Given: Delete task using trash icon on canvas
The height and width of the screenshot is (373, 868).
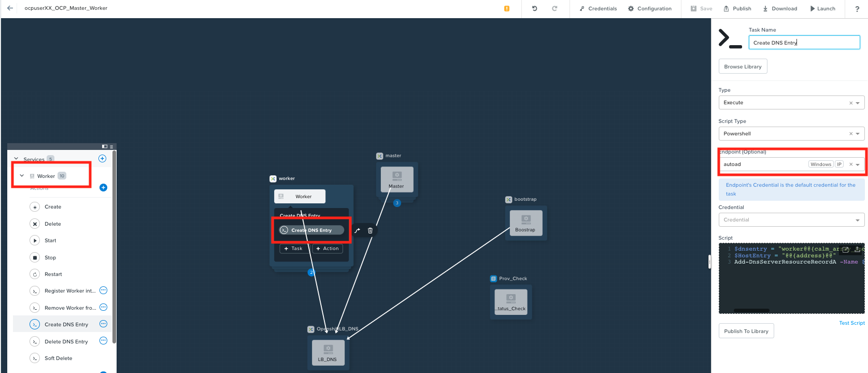Looking at the screenshot, I should coord(370,230).
